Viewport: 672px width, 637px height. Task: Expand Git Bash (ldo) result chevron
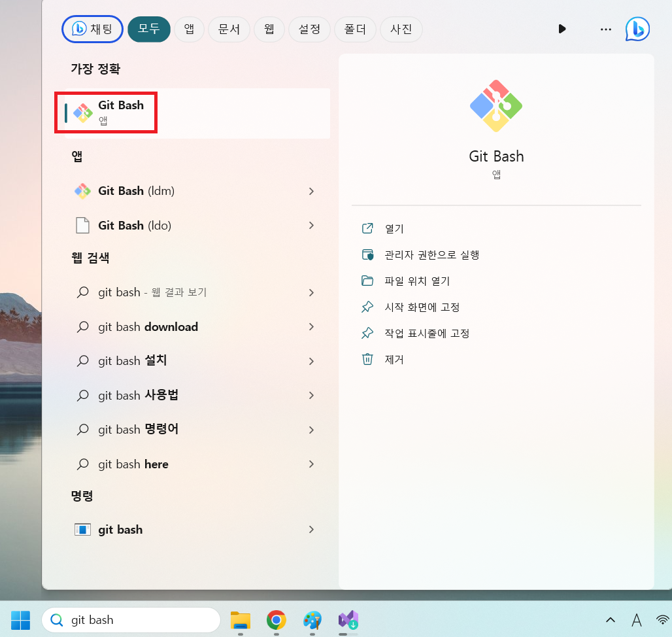pyautogui.click(x=312, y=226)
